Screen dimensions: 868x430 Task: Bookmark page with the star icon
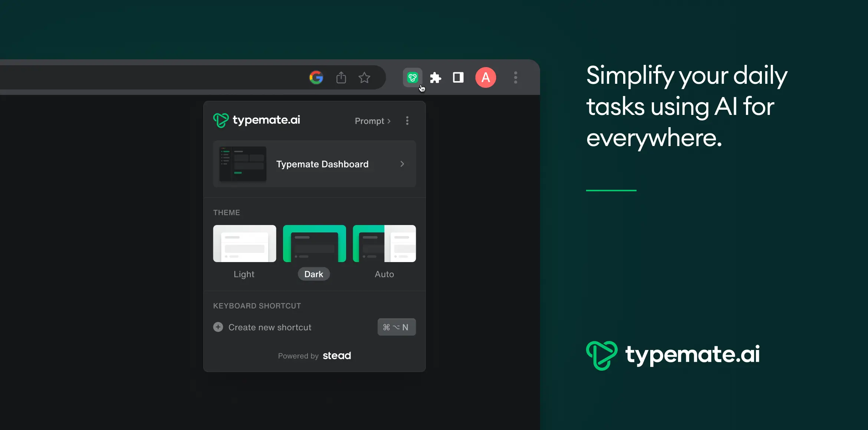point(364,77)
